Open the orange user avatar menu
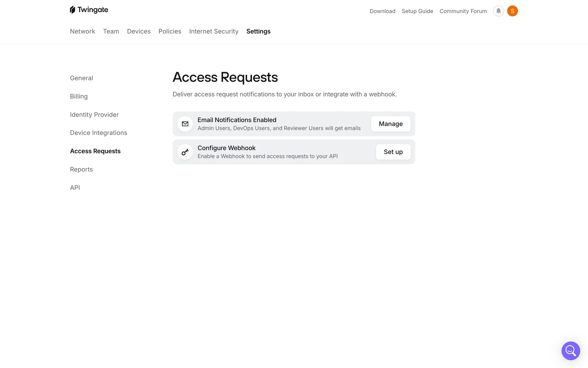This screenshot has width=588, height=368. (x=512, y=11)
